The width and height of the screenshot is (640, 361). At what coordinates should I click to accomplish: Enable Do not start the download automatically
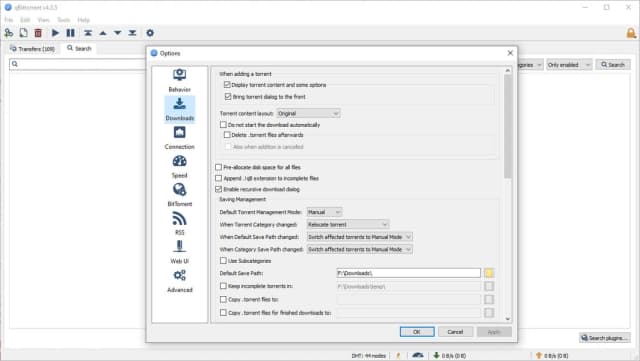(x=223, y=125)
